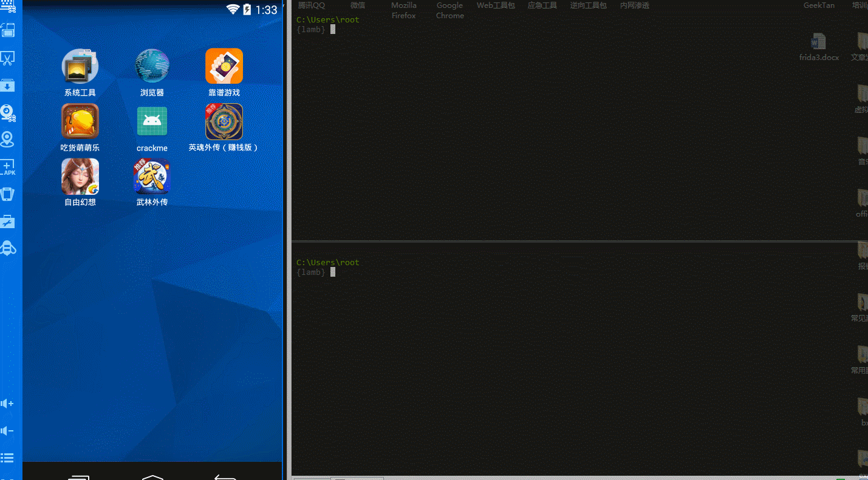Click the Wi-Fi icon in Android status bar
The image size is (868, 480).
pos(233,9)
